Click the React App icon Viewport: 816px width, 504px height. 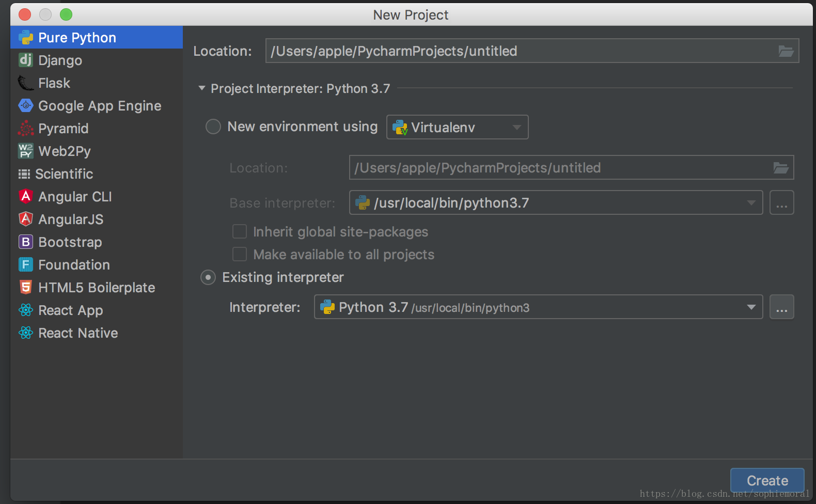click(26, 310)
